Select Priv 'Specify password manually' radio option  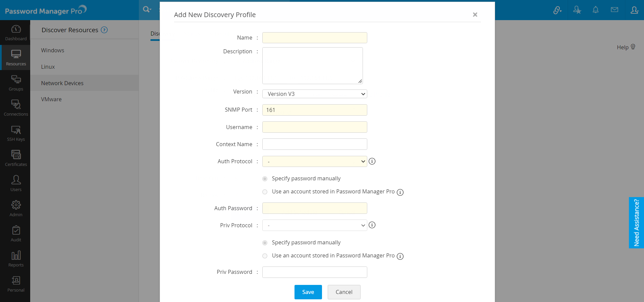[x=265, y=243]
